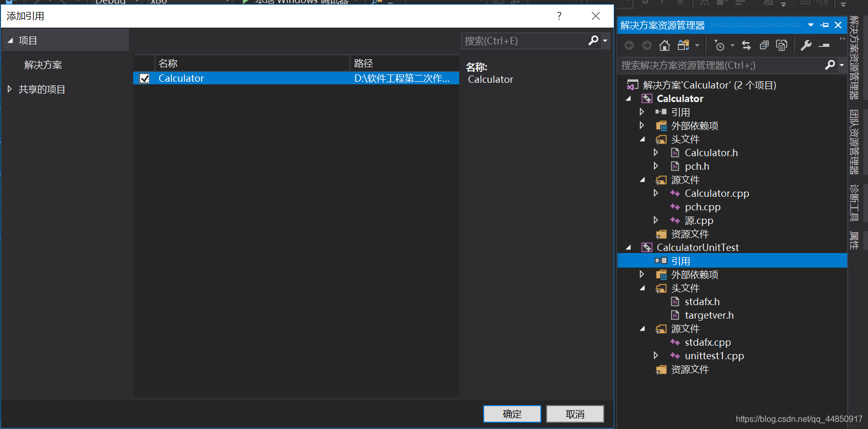
Task: Uncheck the Calculator project checkbox
Action: click(145, 78)
